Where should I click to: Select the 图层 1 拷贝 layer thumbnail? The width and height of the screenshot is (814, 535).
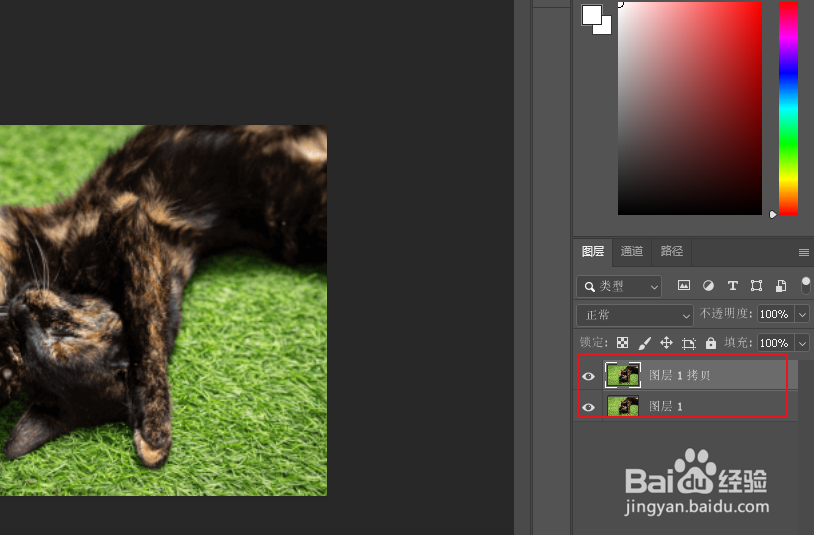click(x=623, y=375)
